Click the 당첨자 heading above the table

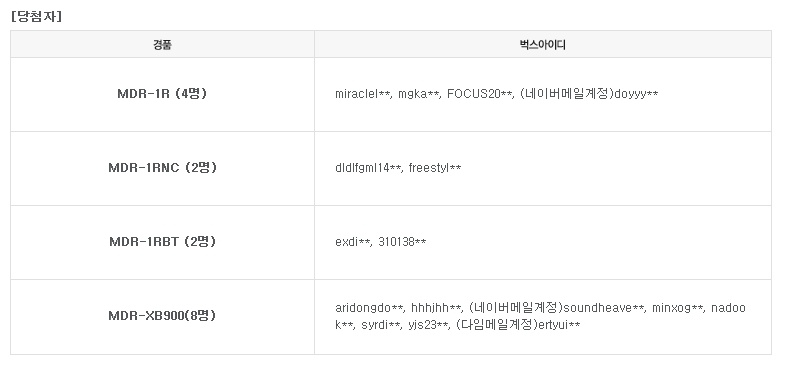tap(36, 17)
